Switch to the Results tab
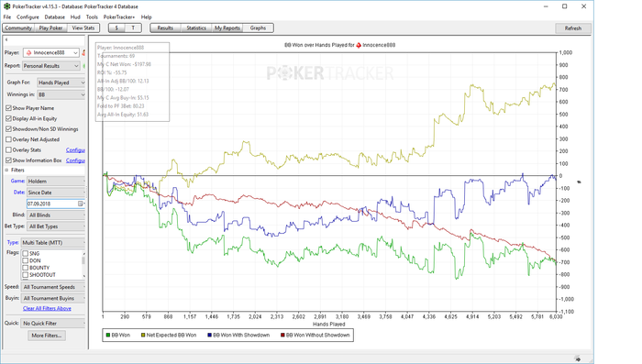Image resolution: width=642 pixels, height=364 pixels. (165, 28)
